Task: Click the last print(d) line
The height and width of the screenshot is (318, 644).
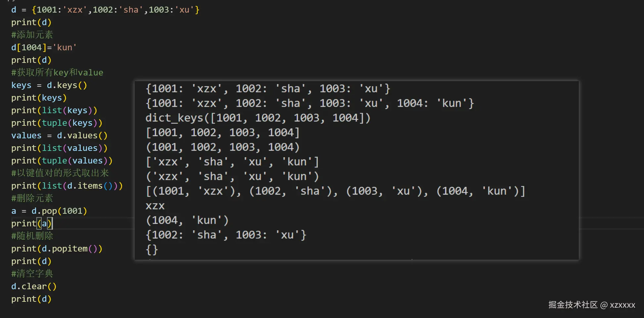Action: click(x=31, y=299)
